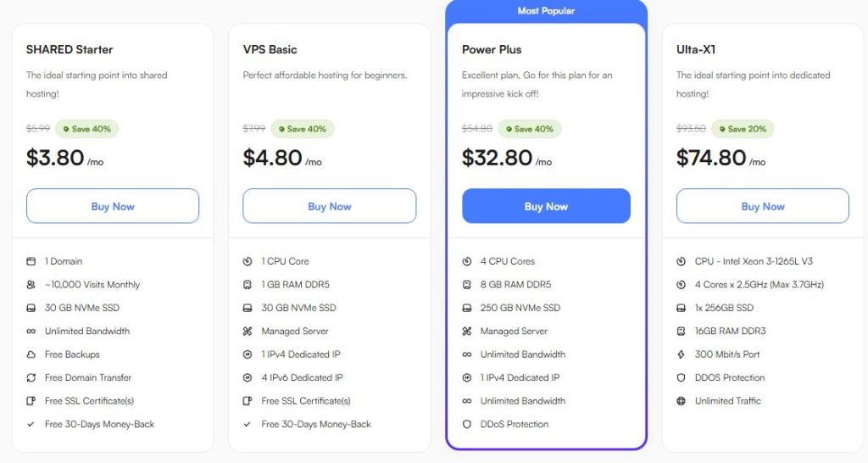Click the cloud icon next to Free Backups
Image resolution: width=868 pixels, height=463 pixels.
click(31, 354)
